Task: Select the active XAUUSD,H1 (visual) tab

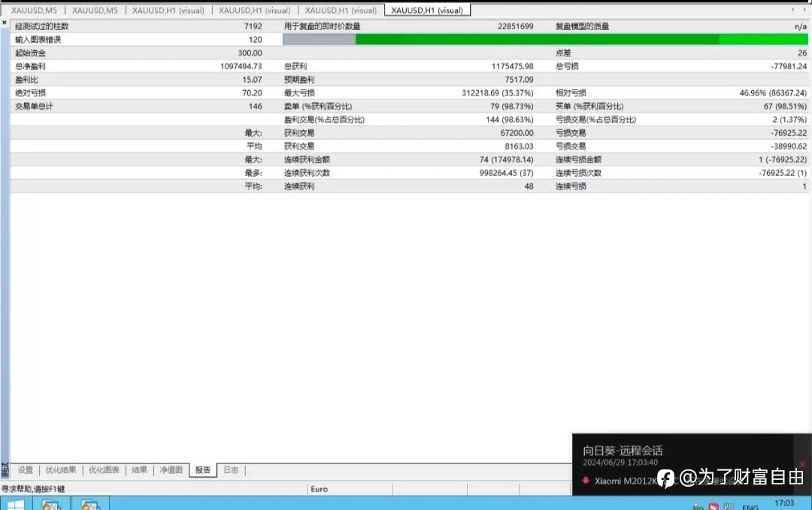Action: point(427,11)
